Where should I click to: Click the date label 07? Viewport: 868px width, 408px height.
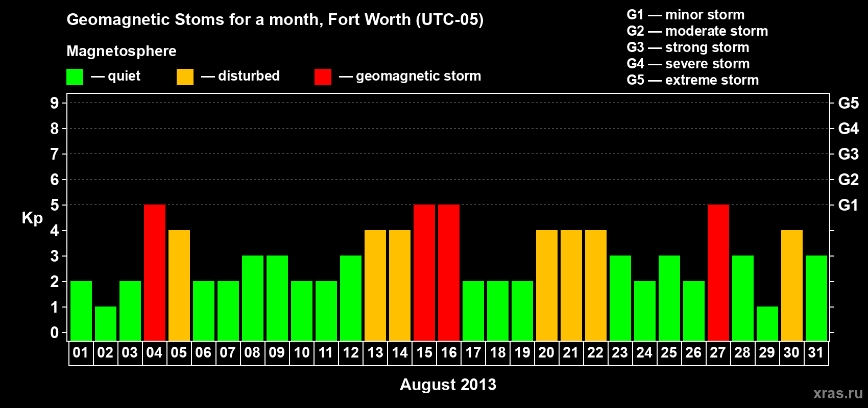click(x=228, y=352)
